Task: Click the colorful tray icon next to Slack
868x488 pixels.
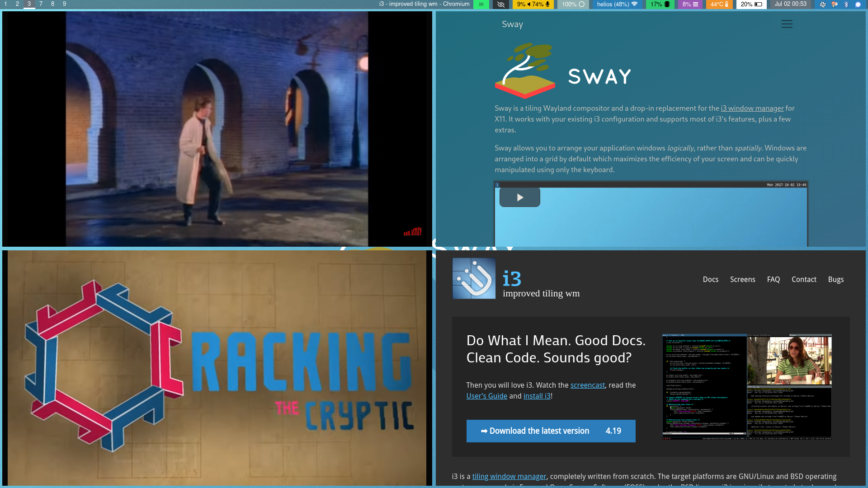Action: coord(835,5)
